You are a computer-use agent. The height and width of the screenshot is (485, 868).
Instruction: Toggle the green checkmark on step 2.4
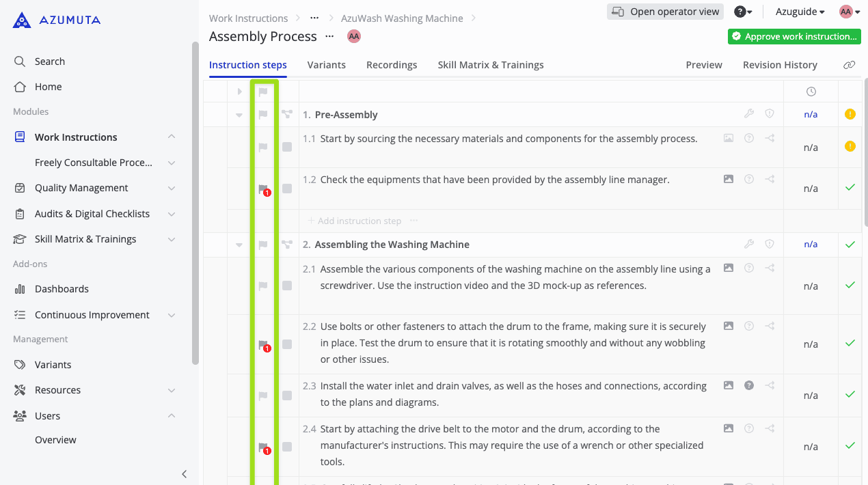pos(850,446)
